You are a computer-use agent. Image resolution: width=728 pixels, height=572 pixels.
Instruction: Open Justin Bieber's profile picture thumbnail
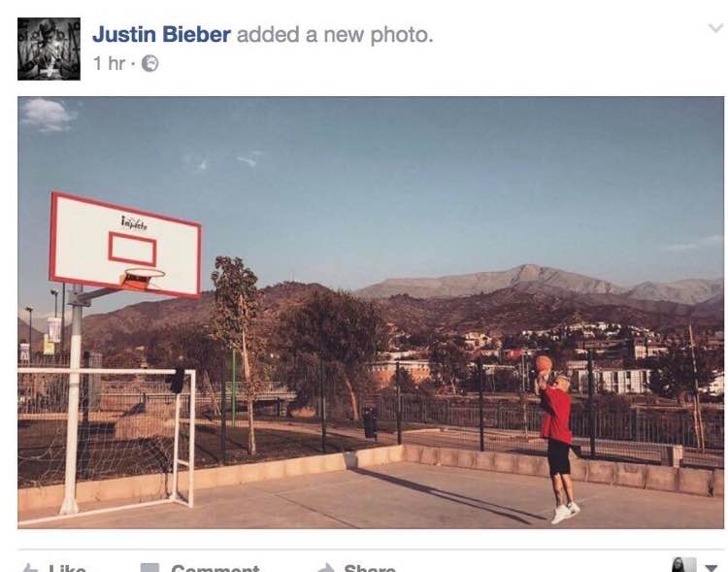(49, 49)
